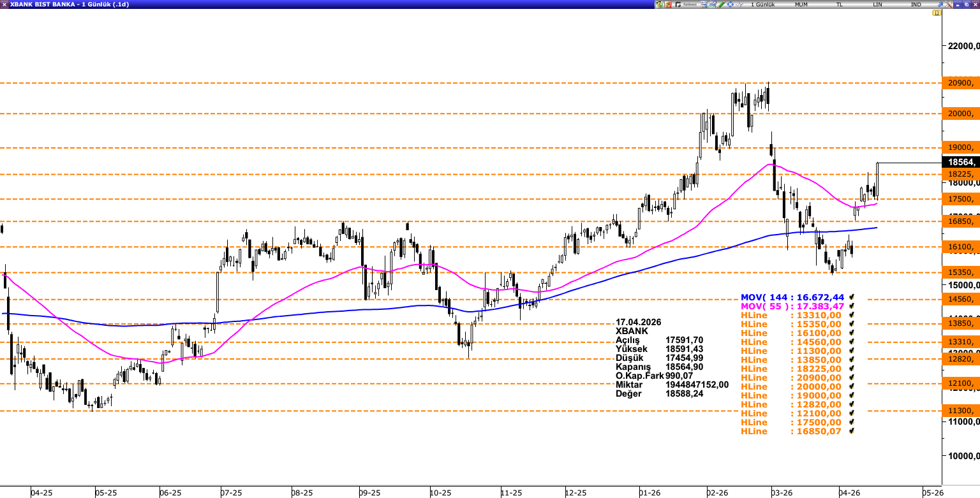Select the LIN scale option

coord(877,4)
